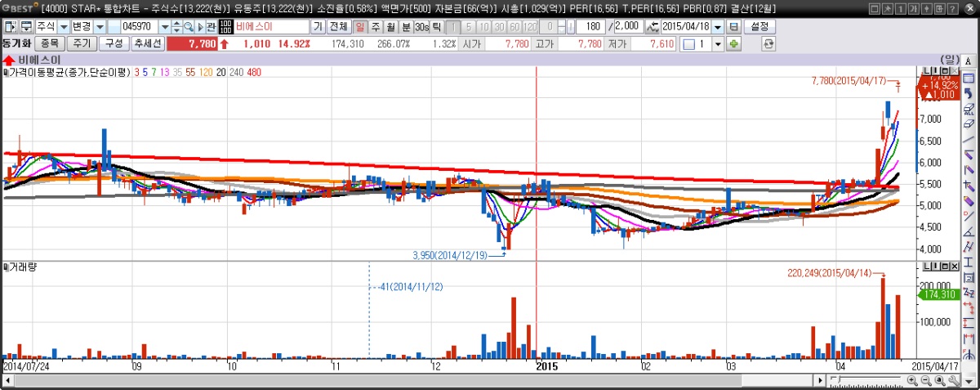Click the 주기 tab button
980x390 pixels.
[81, 43]
